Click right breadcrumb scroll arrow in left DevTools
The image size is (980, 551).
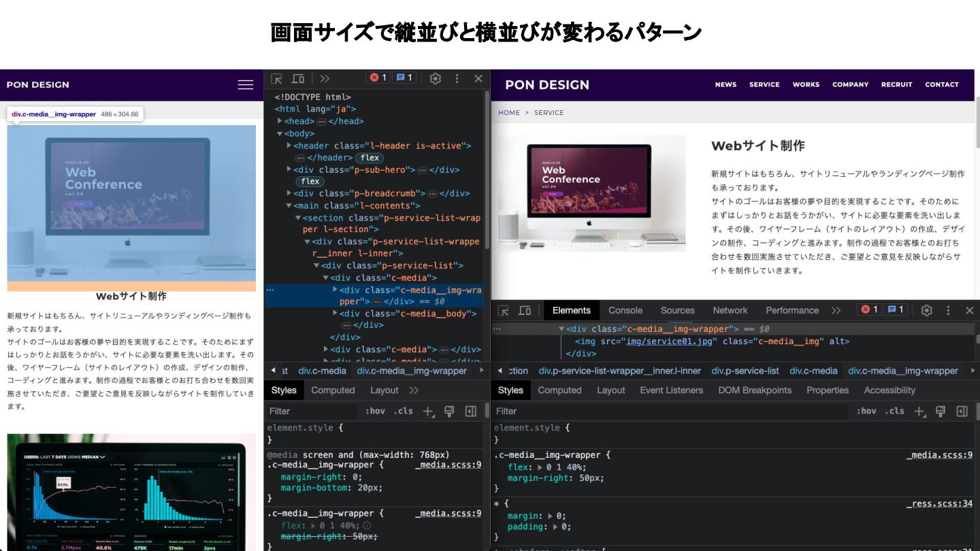point(482,371)
